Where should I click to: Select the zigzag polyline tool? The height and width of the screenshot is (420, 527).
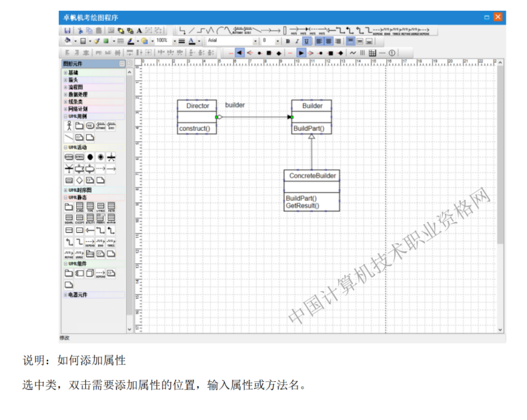210,31
